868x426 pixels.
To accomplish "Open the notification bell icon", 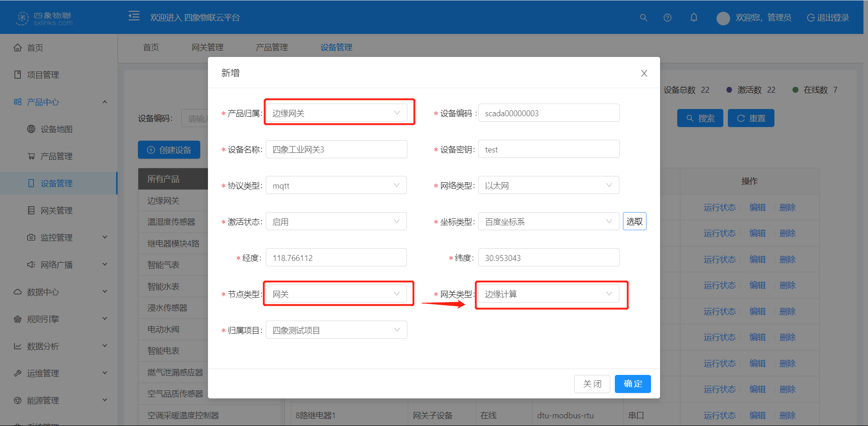I will (694, 18).
